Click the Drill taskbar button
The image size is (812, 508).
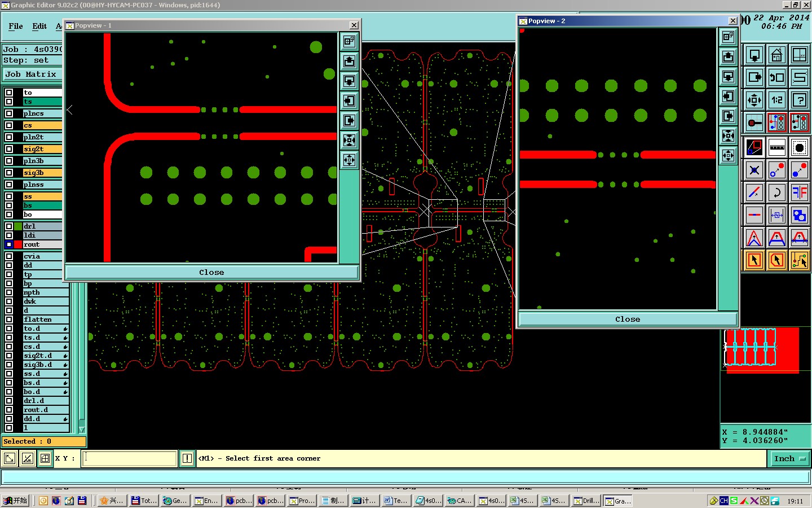(586, 501)
